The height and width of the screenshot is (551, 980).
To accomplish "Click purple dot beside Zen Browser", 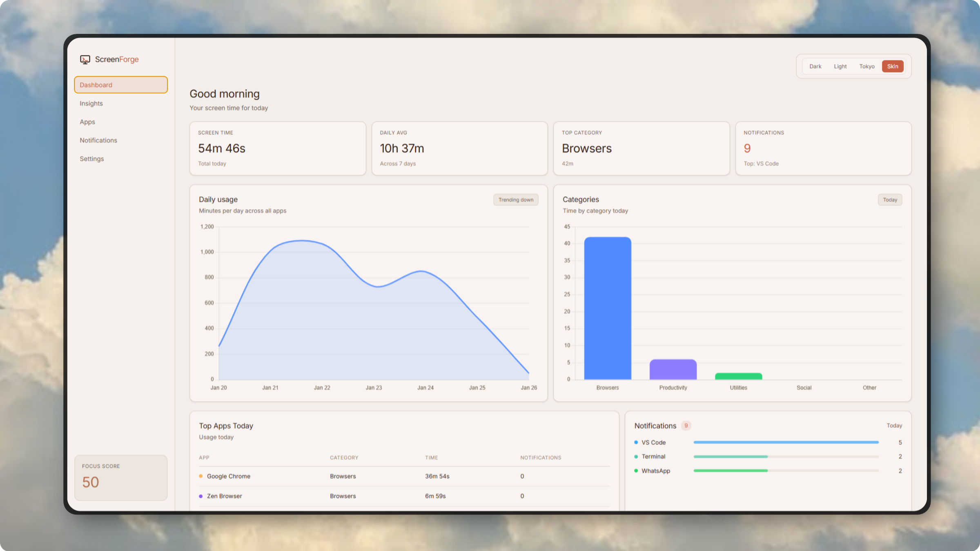I will 200,496.
